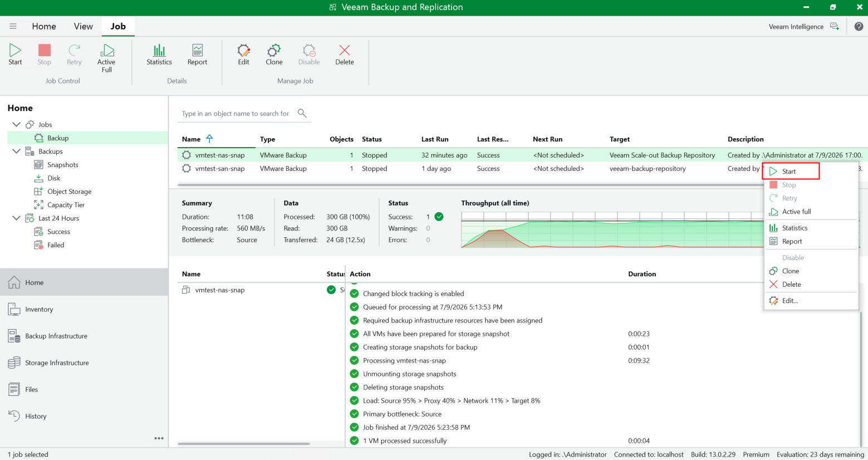Image resolution: width=868 pixels, height=460 pixels.
Task: Open the help question mark icon
Action: 859,26
